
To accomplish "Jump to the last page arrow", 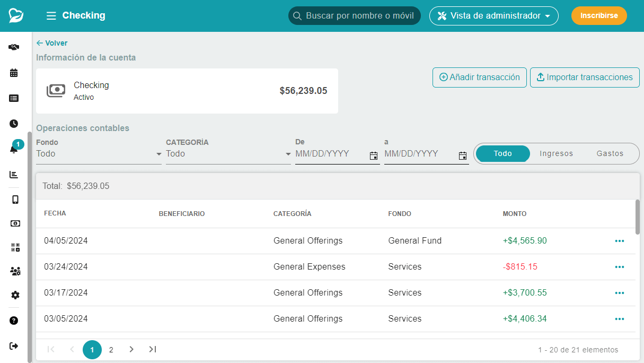I will click(x=153, y=349).
